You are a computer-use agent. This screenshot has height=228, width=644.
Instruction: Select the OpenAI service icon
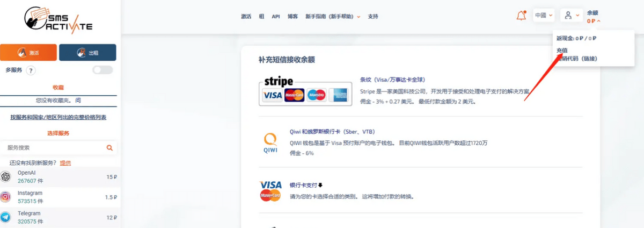(x=5, y=176)
